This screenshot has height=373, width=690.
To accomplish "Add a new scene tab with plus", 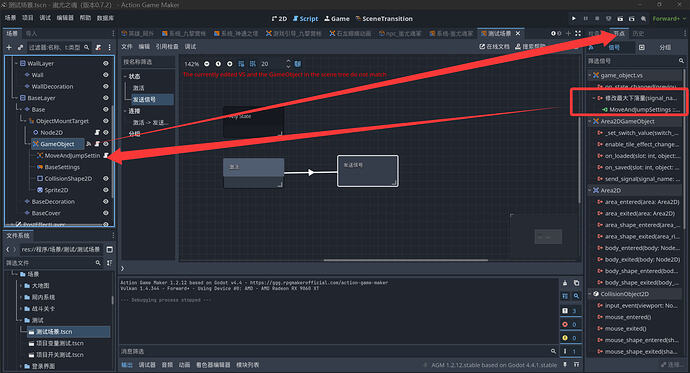I will point(568,33).
